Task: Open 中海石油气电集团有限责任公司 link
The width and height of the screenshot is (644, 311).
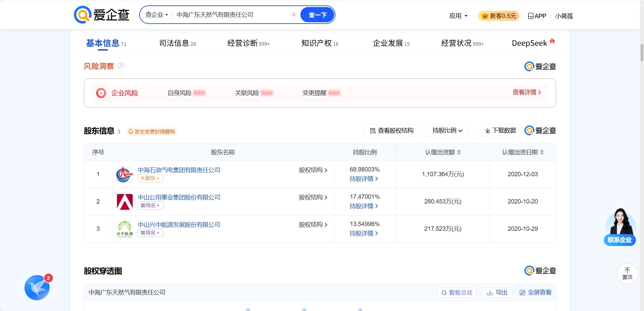Action: click(x=179, y=170)
